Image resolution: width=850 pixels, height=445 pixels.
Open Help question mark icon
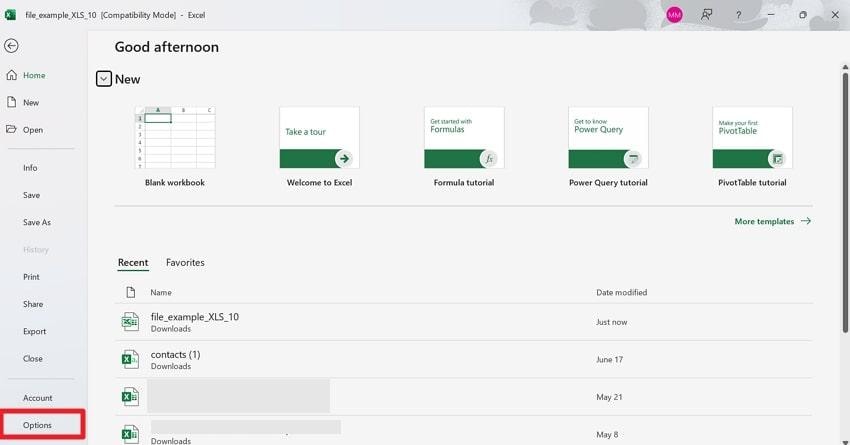pos(738,15)
